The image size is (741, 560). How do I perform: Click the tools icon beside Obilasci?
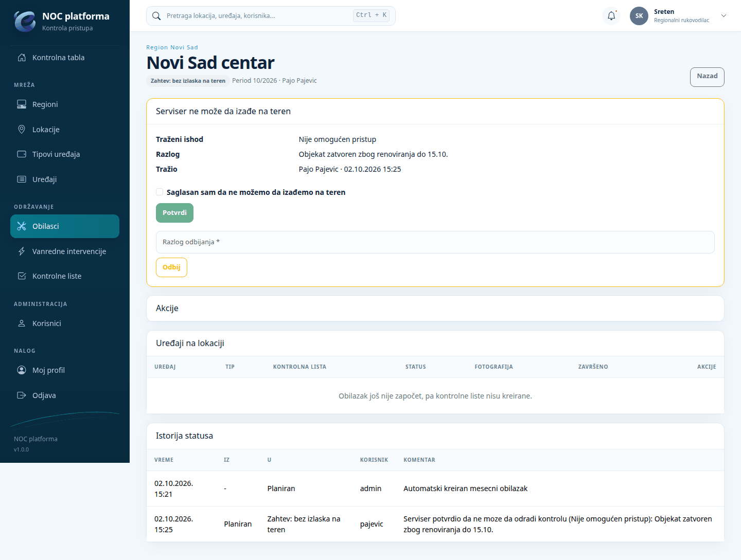[x=22, y=226]
